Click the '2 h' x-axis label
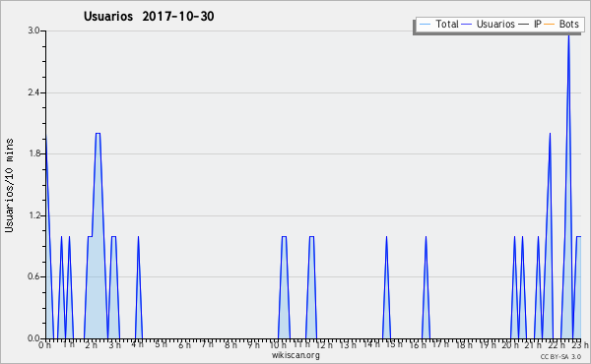The width and height of the screenshot is (591, 364). point(91,344)
